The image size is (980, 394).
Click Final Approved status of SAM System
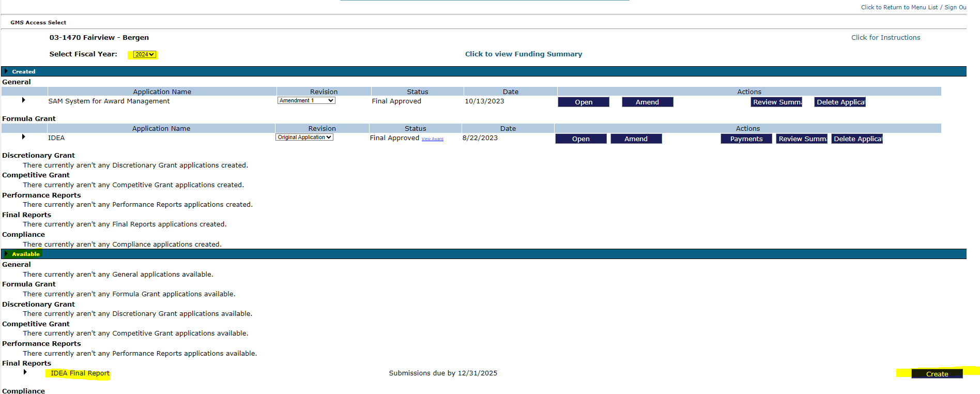click(x=396, y=101)
